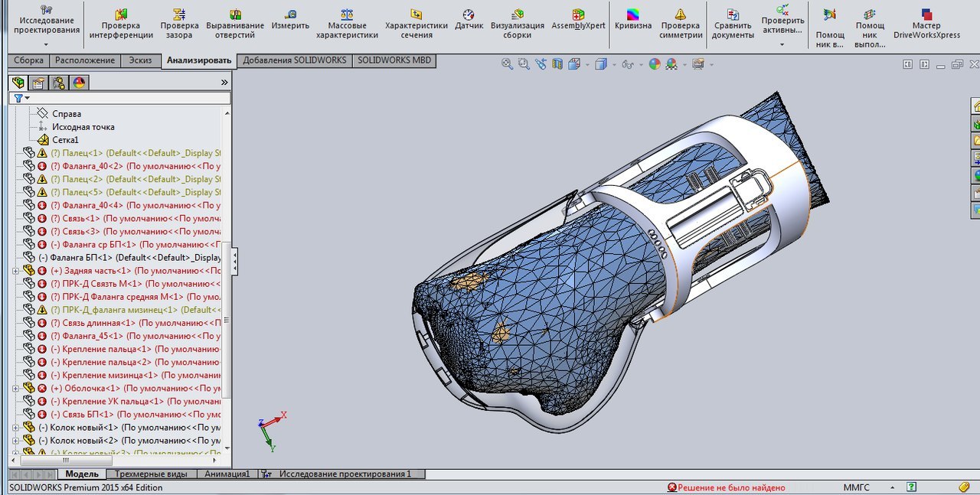
Task: Open the ConfigurationManager tab icon
Action: tap(57, 83)
